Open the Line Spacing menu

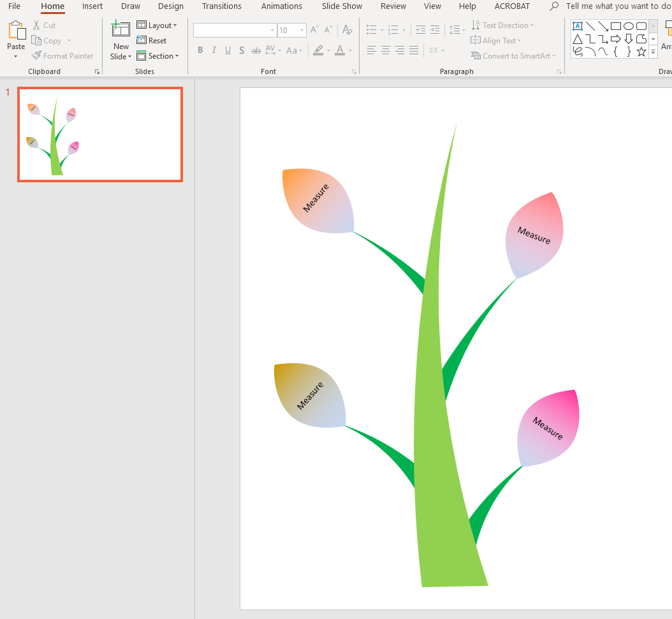pyautogui.click(x=457, y=30)
